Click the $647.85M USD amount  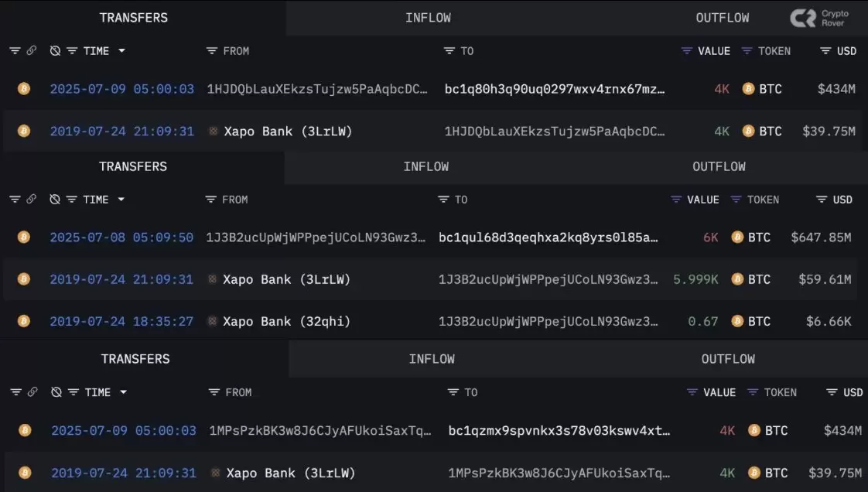pos(821,237)
